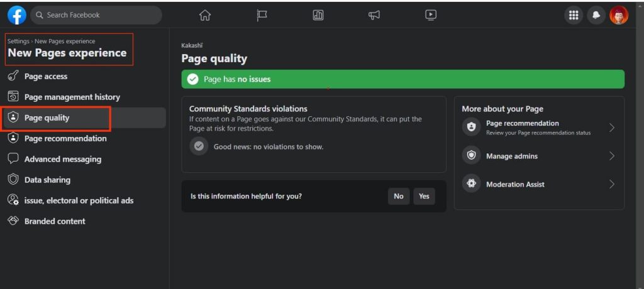Click Manage admins shield icon
Image resolution: width=644 pixels, height=289 pixels.
[x=471, y=156]
